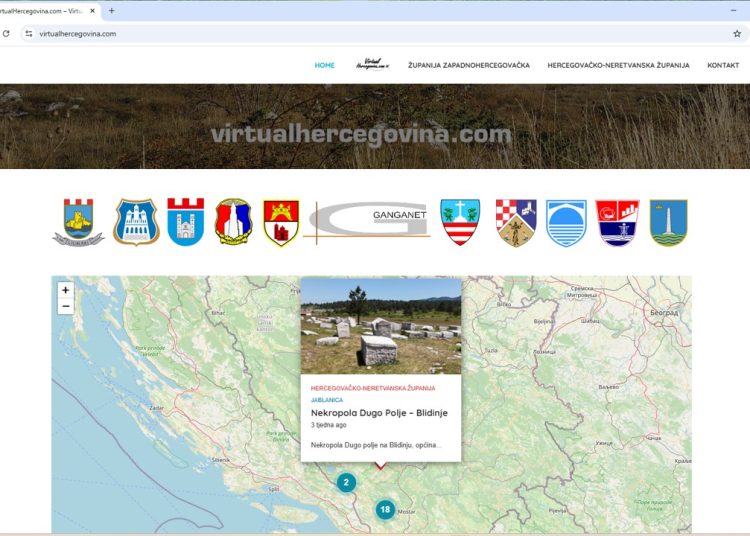Click the excerpt 'Nekropola Dugo polje na Blidinju, općina...'
Viewport: 750px width, 536px height.
[x=376, y=445]
